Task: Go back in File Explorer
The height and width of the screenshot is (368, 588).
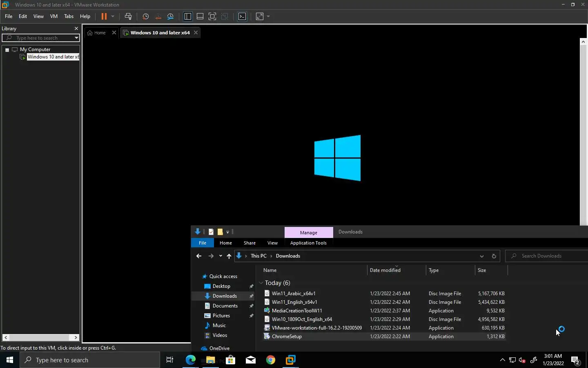Action: 199,256
